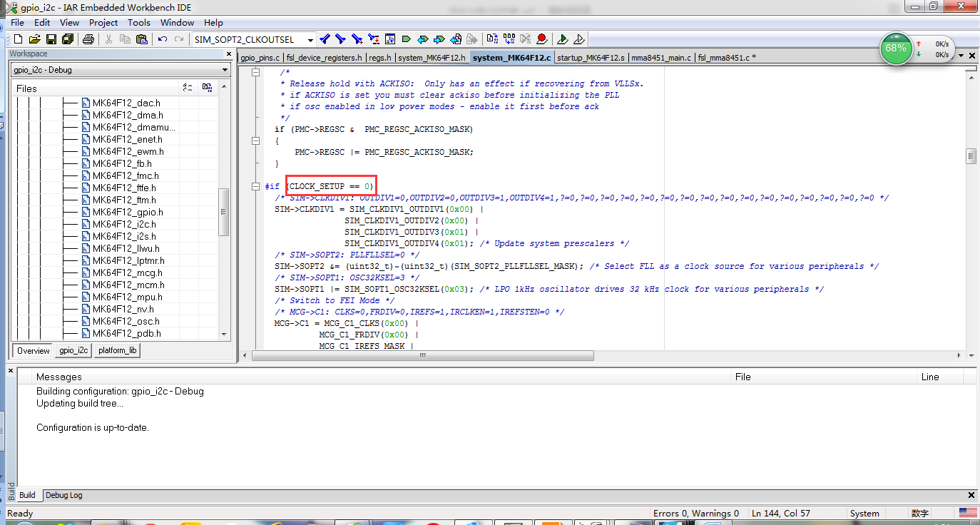Click the Paste clipboard icon

point(141,39)
